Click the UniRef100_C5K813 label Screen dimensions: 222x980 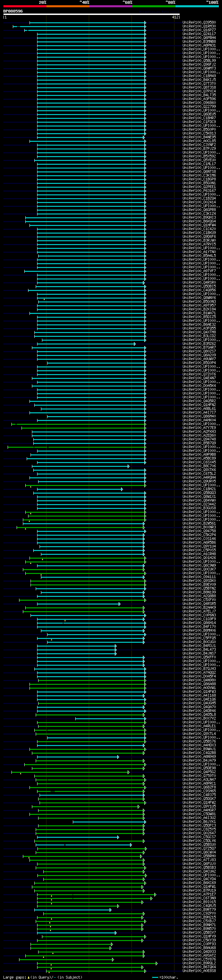click(199, 133)
